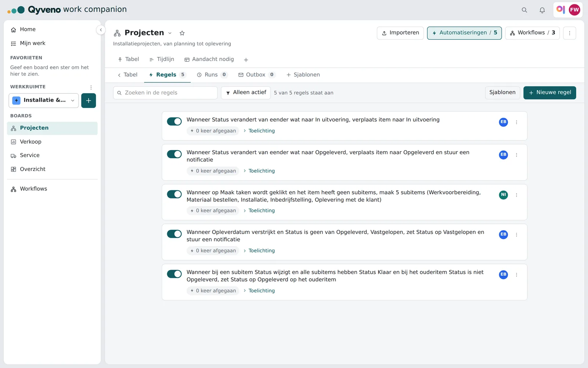Expand Toelichting on the Maak taken rule
Viewport: 588px width, 368px height.
tap(259, 211)
